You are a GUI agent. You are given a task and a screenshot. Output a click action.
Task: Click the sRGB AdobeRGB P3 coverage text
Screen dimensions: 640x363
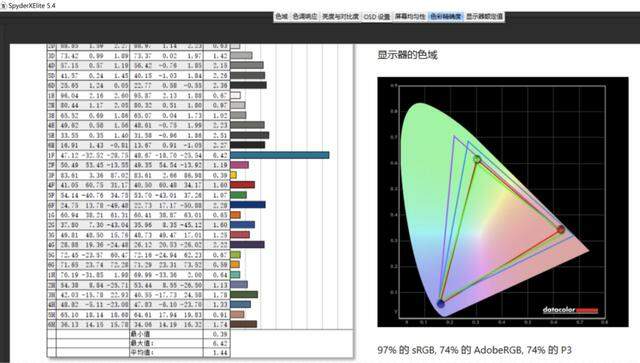[475, 350]
